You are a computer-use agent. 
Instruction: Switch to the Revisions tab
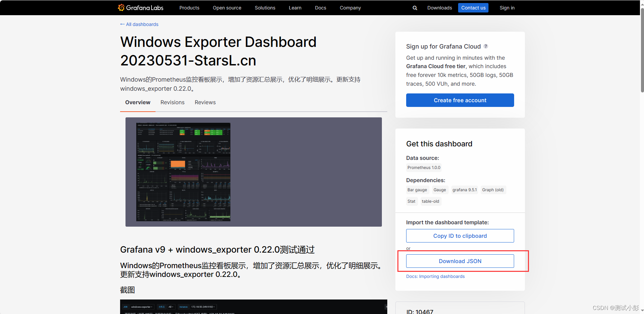point(172,103)
